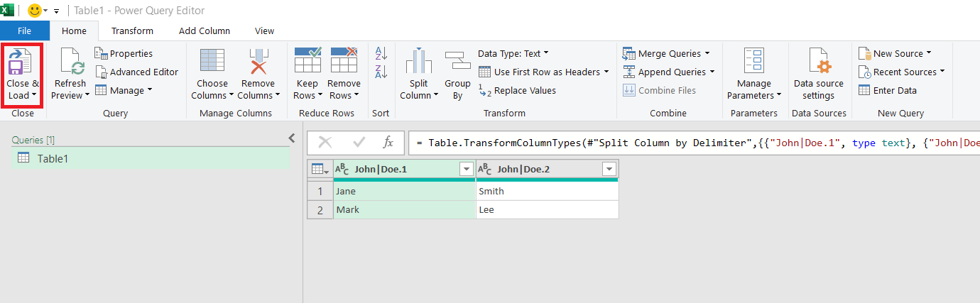Switch to the Transform ribbon tab
980x303 pixels.
tap(132, 31)
